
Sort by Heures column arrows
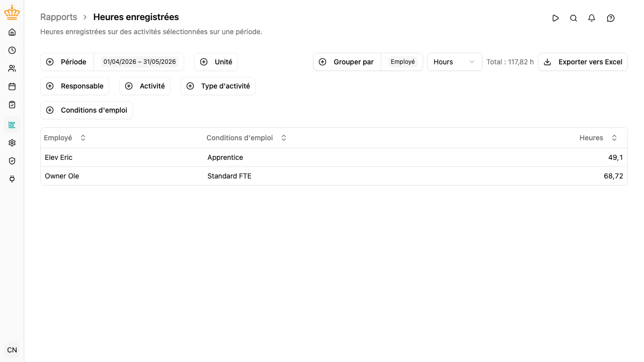[614, 138]
